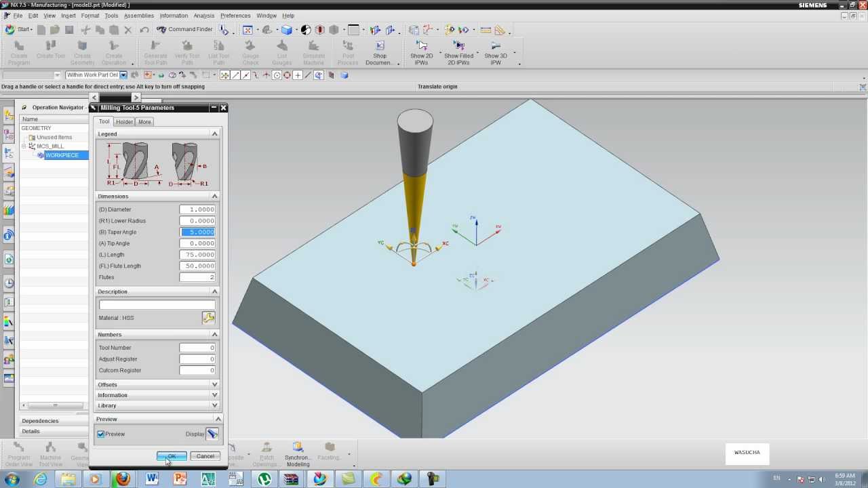Open the Insert menu
Screen dimensions: 868x488
point(68,16)
